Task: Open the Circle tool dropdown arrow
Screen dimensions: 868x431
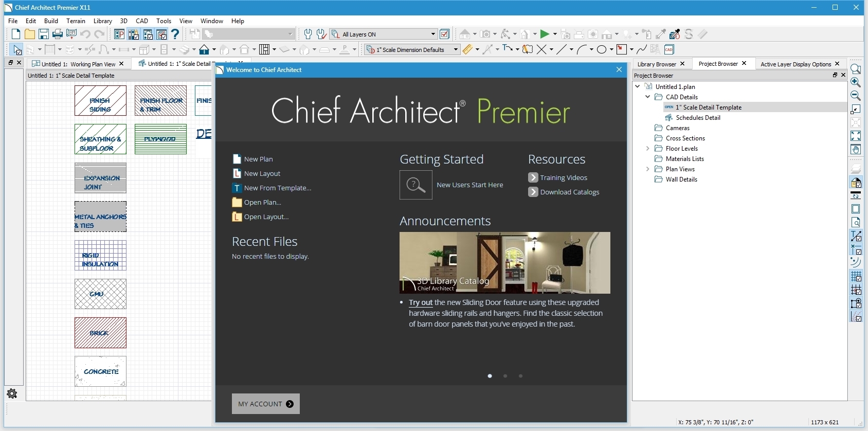Action: coord(611,49)
